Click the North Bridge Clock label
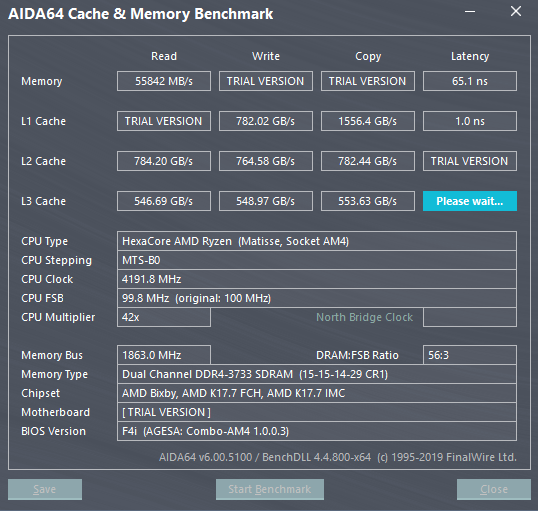 tap(364, 317)
